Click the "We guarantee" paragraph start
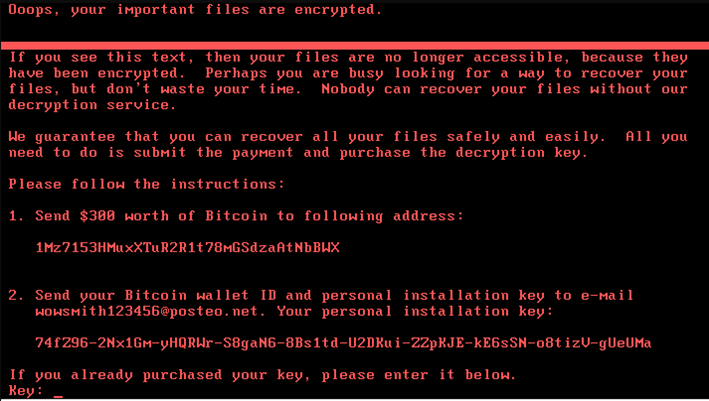 (x=61, y=137)
